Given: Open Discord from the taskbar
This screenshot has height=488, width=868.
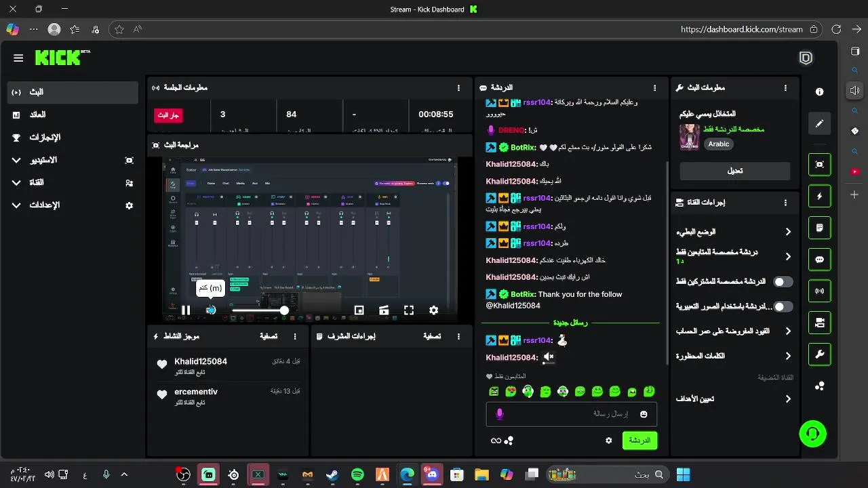Looking at the screenshot, I should pos(432,475).
